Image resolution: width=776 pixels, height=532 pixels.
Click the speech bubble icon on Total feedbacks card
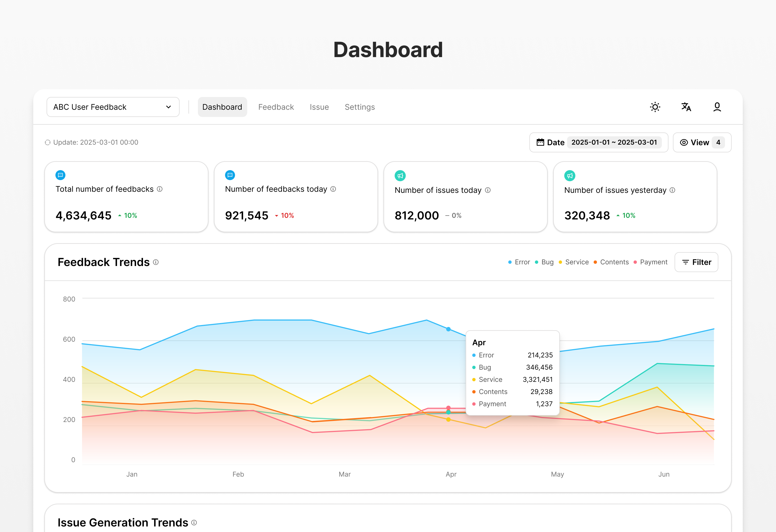click(60, 175)
